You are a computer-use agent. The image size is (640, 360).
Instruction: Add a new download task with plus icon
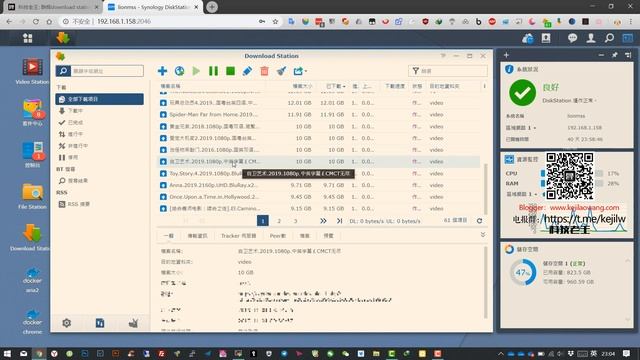pyautogui.click(x=162, y=71)
